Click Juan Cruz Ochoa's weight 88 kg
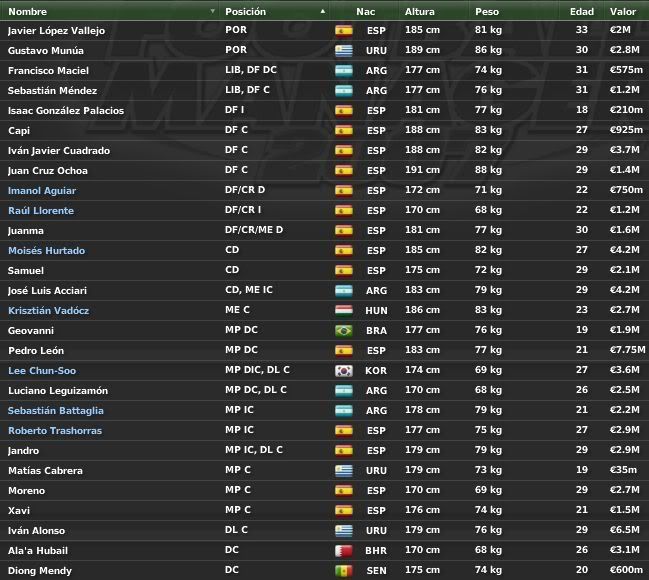Image resolution: width=649 pixels, height=580 pixels. coord(488,170)
